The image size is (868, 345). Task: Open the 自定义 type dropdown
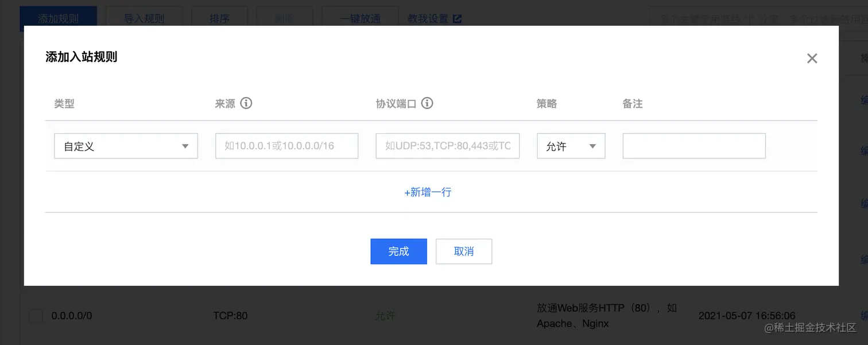click(126, 146)
